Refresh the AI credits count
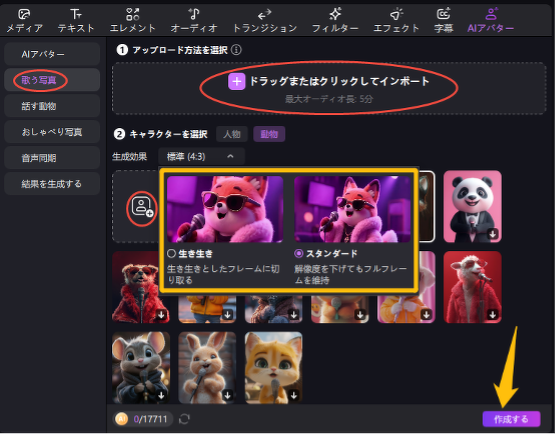556x434 pixels. [x=184, y=419]
